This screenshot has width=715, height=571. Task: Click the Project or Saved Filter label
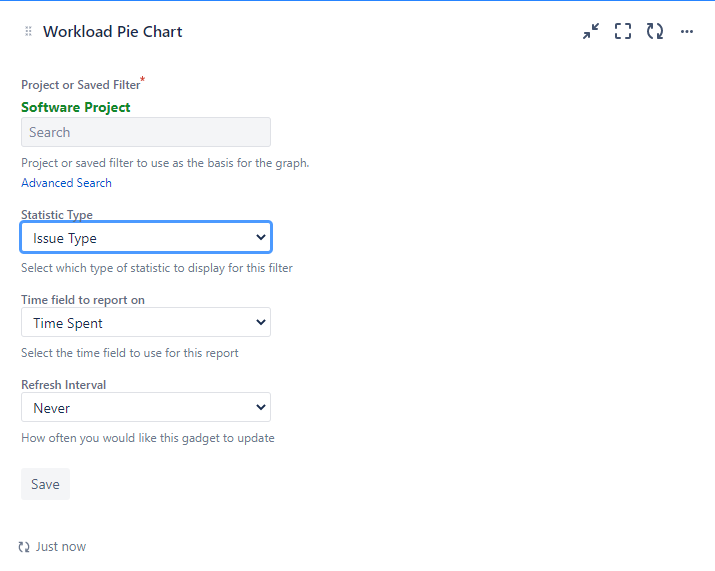coord(81,85)
